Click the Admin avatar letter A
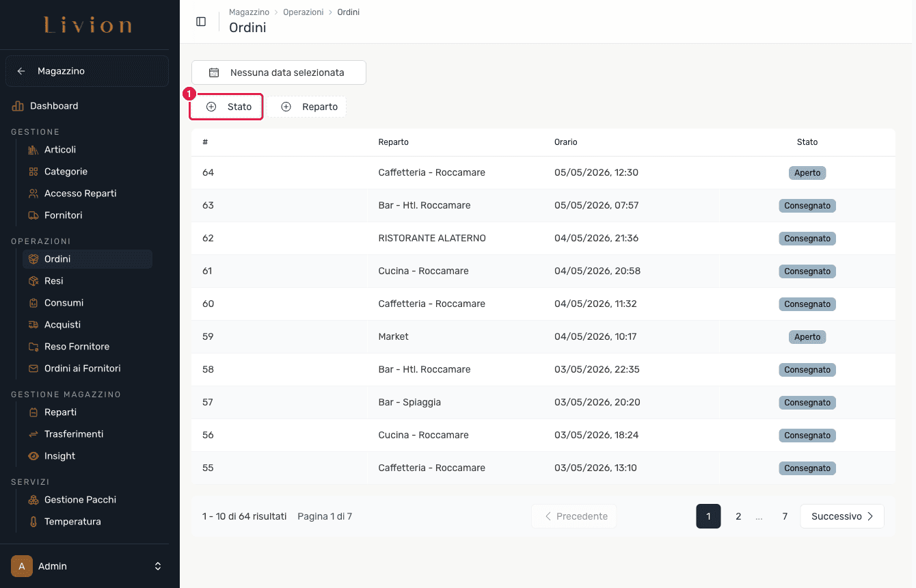The image size is (916, 588). pyautogui.click(x=22, y=566)
